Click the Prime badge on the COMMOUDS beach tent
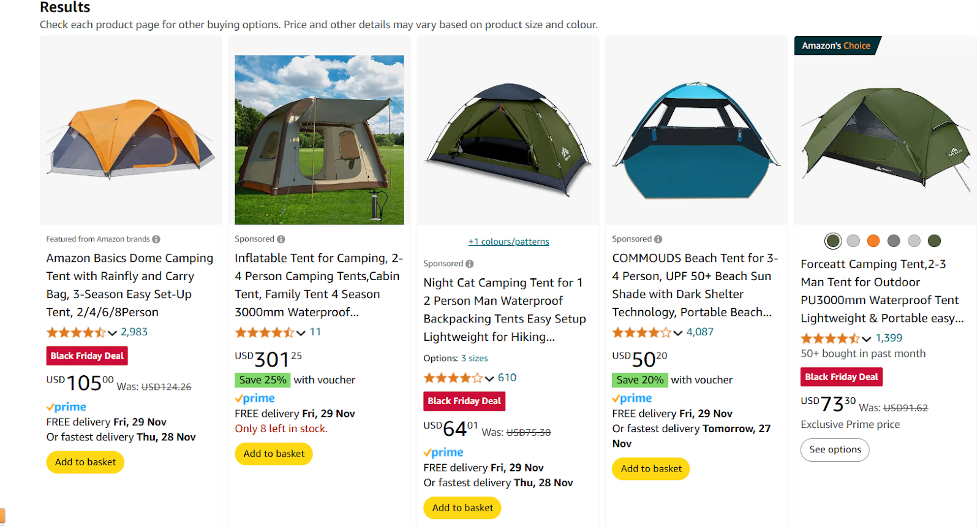Viewport: 980px width, 526px height. pyautogui.click(x=631, y=398)
